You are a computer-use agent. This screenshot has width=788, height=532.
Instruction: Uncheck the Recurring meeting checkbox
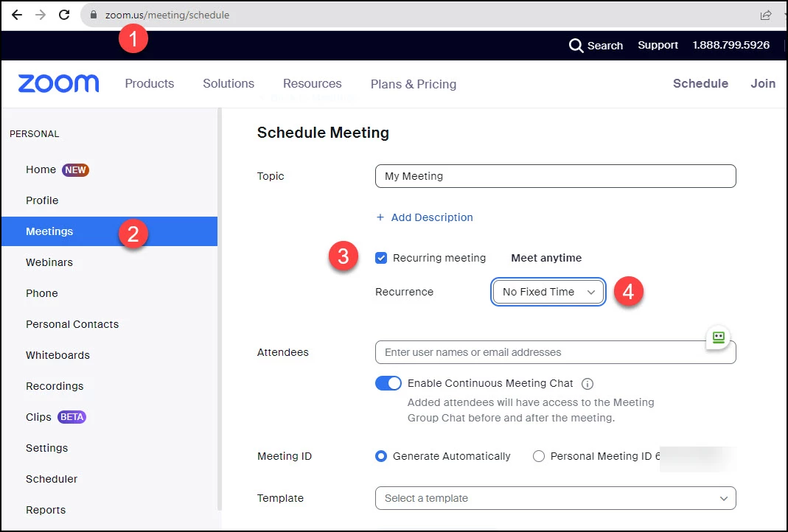[x=381, y=258]
